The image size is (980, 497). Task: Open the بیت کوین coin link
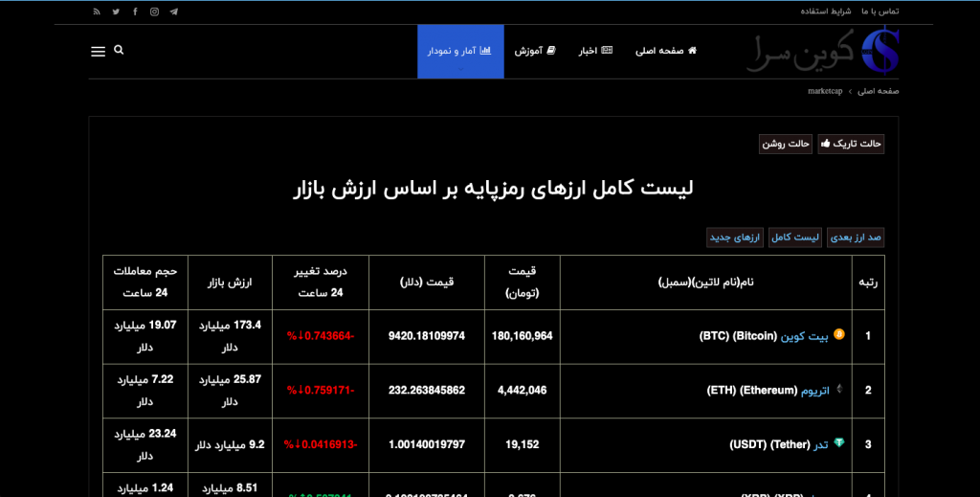click(x=804, y=336)
